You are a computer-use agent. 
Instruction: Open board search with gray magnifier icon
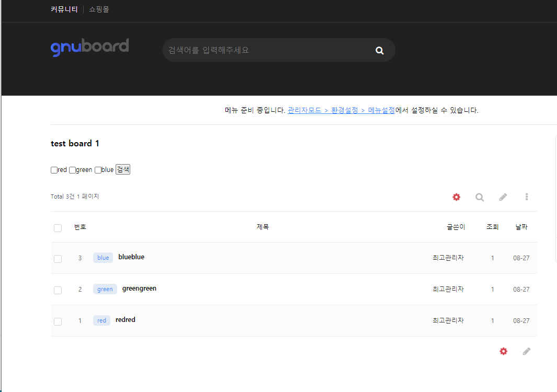coord(479,197)
